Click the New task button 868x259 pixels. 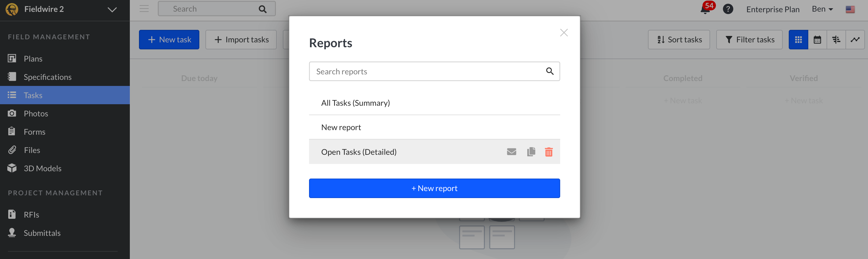(x=169, y=40)
